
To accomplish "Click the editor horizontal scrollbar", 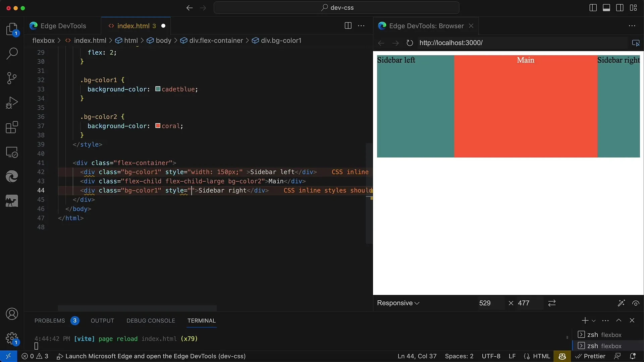I will [x=137, y=308].
